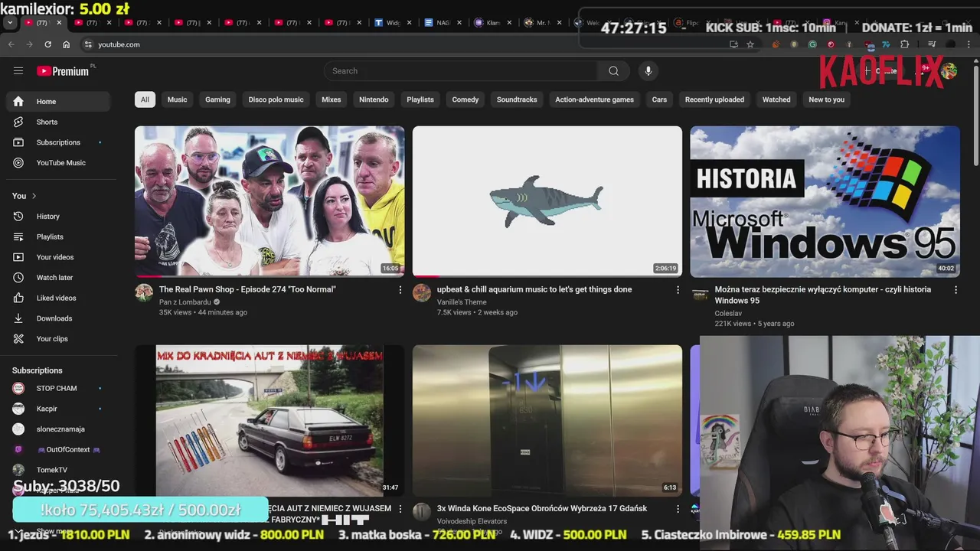Select the Gaming filter chip
The image size is (980, 551).
coord(217,99)
